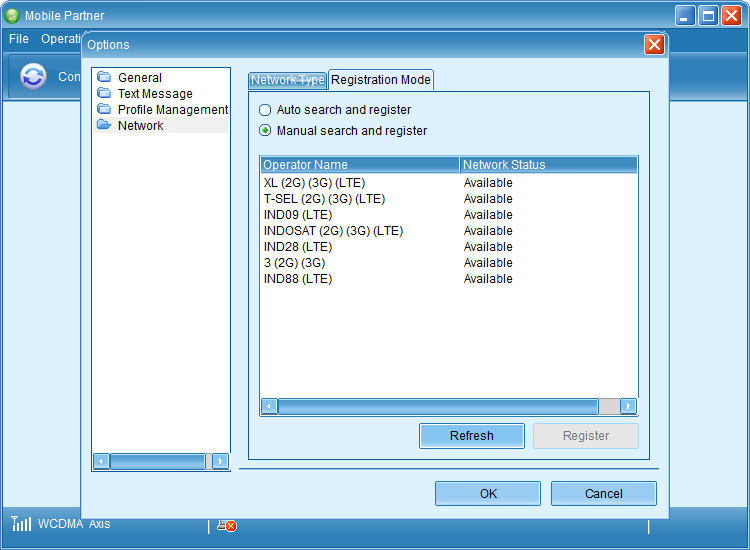Click the WCDMA signal strength icon

(x=21, y=524)
